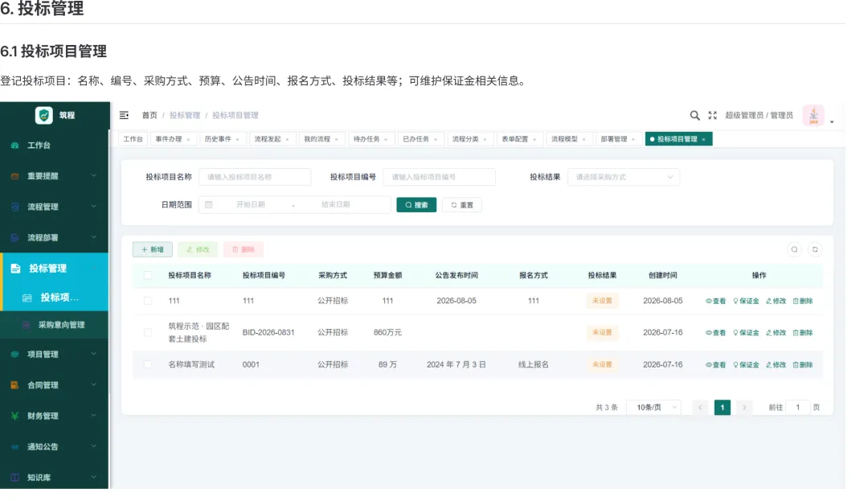Click the 新增 button
868x501 pixels.
(152, 249)
